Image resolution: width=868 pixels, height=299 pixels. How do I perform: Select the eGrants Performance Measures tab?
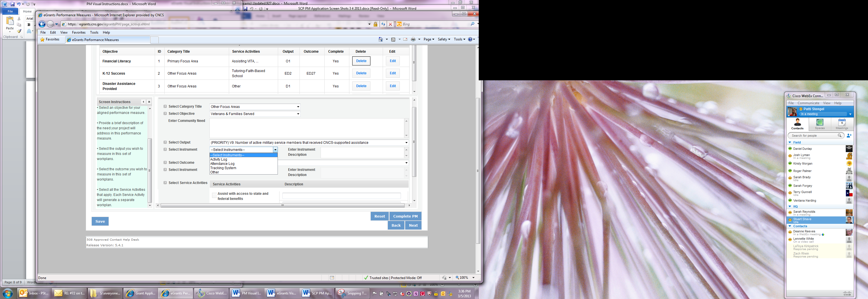[108, 40]
